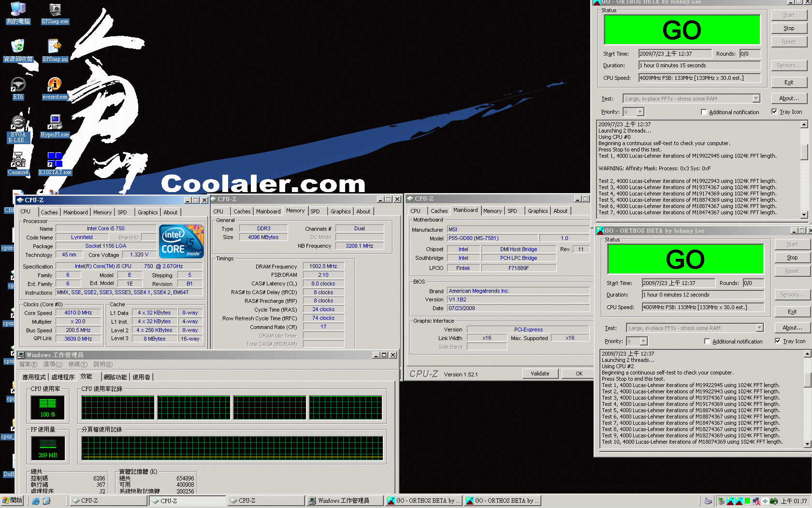Click the Core Speed value 4010.0 MHz
This screenshot has width=812, height=508.
click(x=78, y=313)
